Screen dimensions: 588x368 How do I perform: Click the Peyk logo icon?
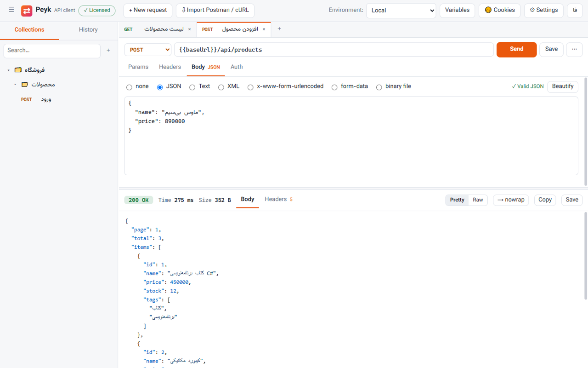(27, 11)
